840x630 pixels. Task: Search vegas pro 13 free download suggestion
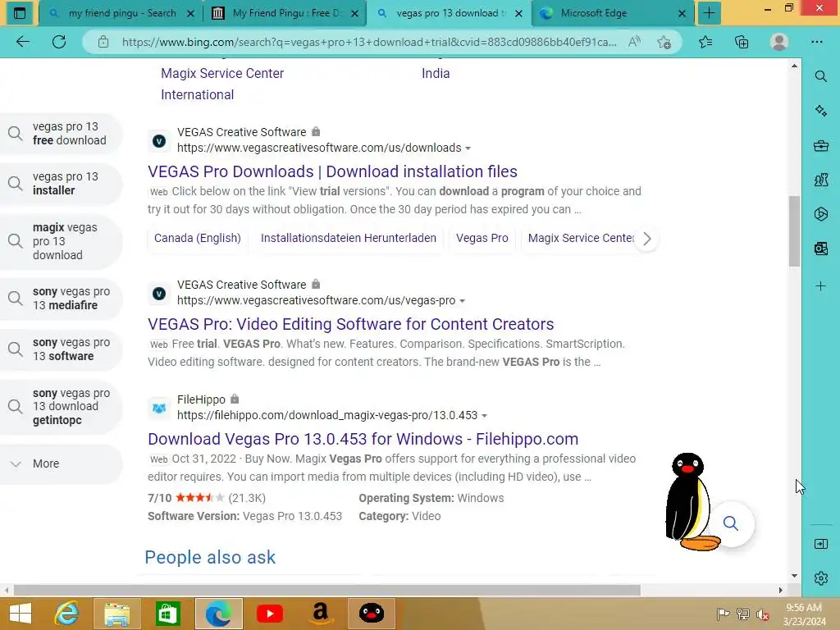[62, 134]
